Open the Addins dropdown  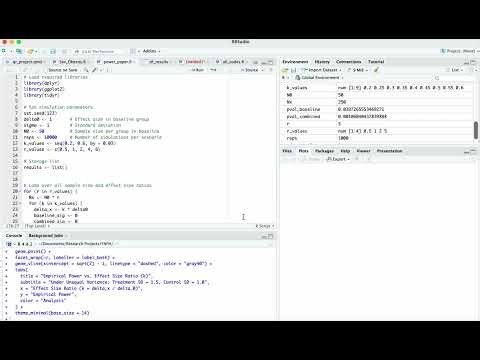[151, 51]
